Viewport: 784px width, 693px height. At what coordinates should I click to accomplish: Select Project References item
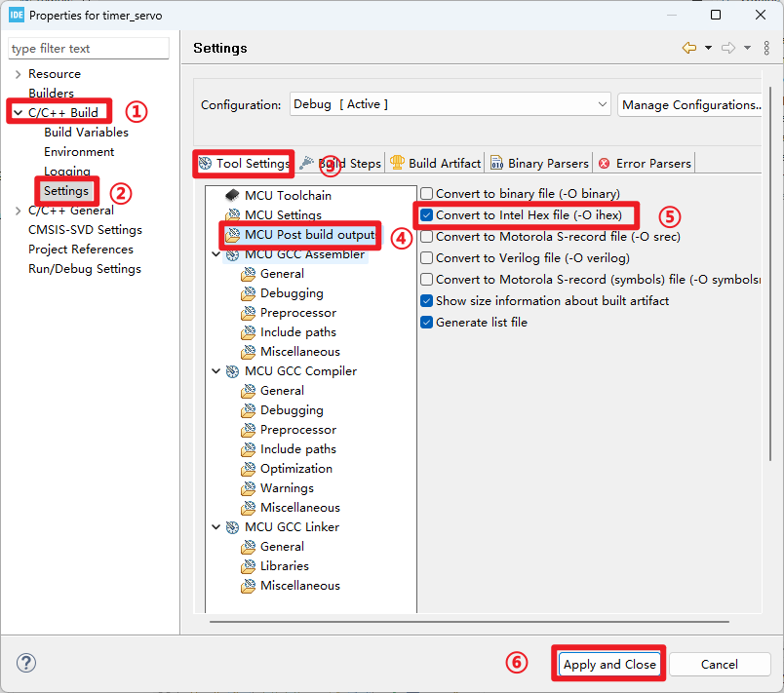click(81, 250)
